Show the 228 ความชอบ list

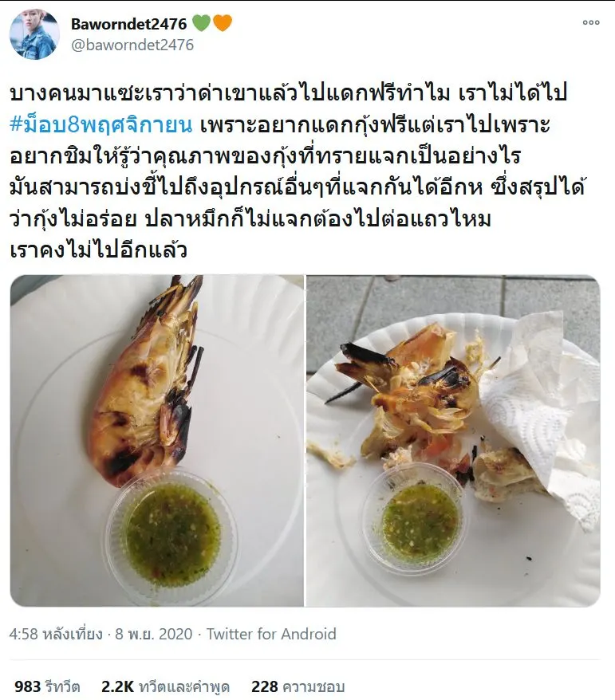point(298,686)
